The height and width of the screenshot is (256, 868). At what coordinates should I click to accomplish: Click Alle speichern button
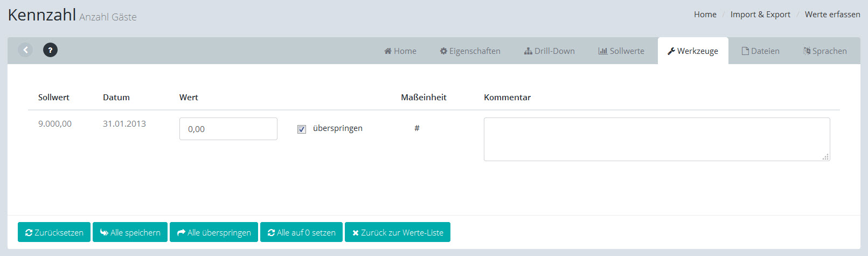[130, 232]
